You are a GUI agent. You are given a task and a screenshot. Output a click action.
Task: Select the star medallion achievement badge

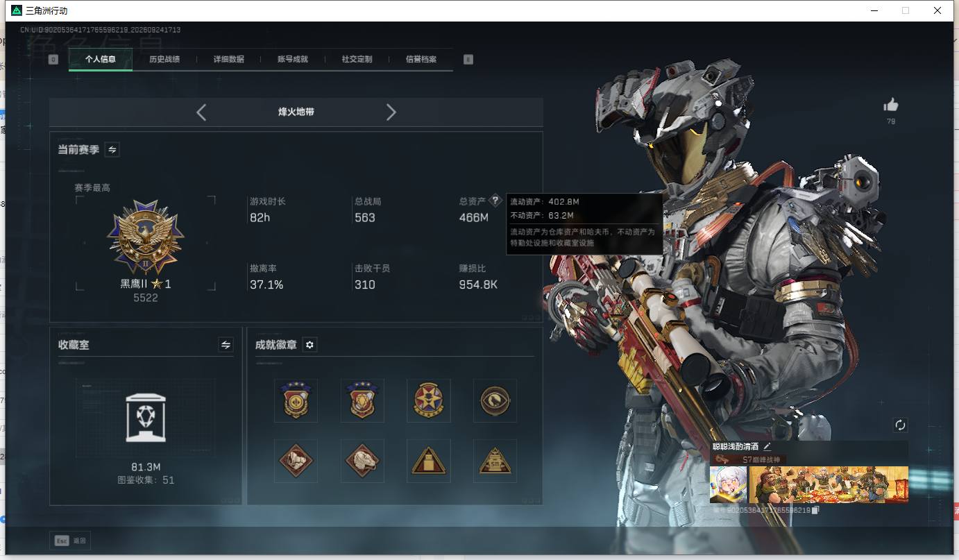point(429,400)
